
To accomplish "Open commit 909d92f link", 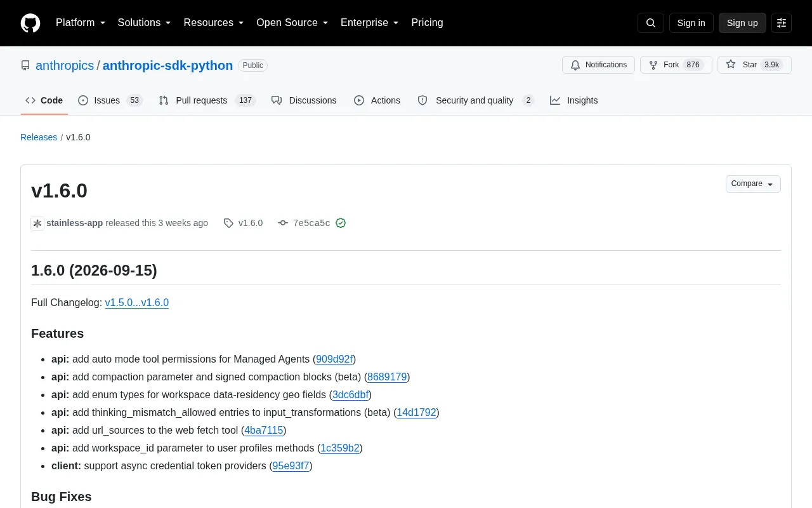I will tap(334, 359).
